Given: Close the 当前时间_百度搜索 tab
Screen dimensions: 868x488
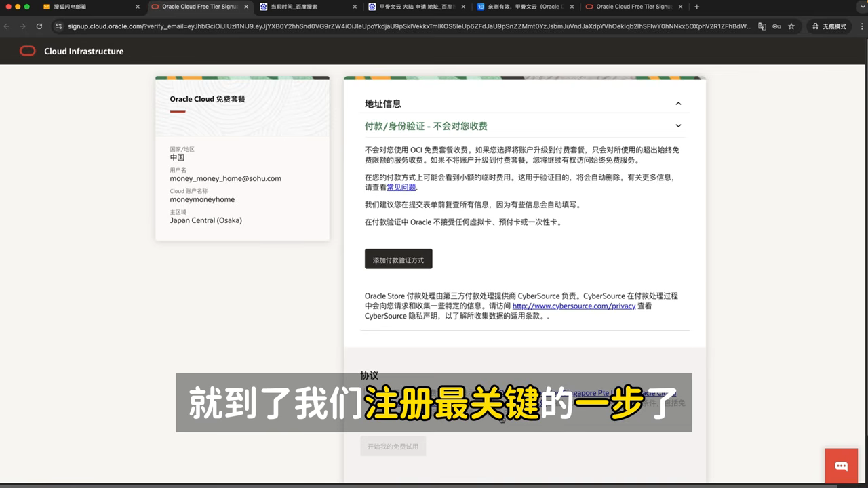Looking at the screenshot, I should pyautogui.click(x=355, y=7).
